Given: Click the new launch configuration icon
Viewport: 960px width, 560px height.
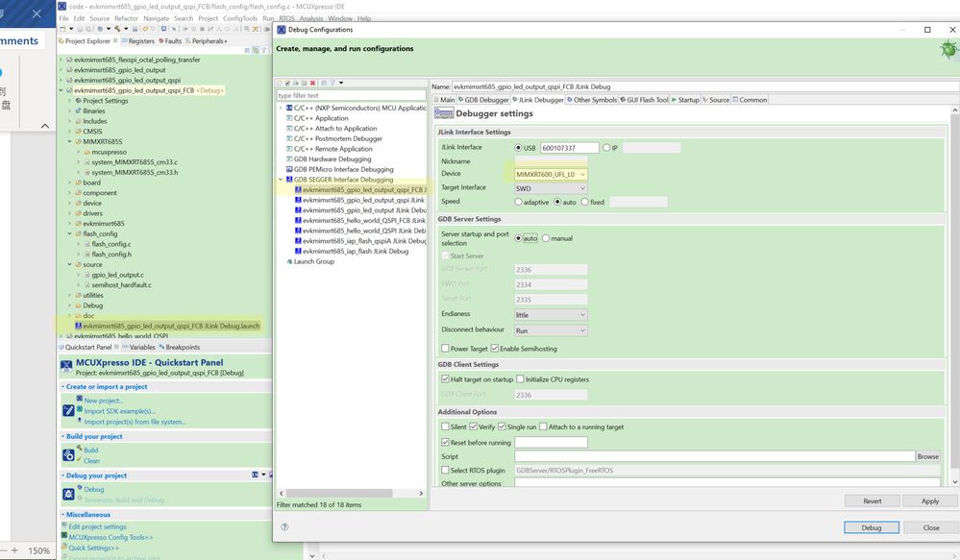Looking at the screenshot, I should tap(281, 83).
